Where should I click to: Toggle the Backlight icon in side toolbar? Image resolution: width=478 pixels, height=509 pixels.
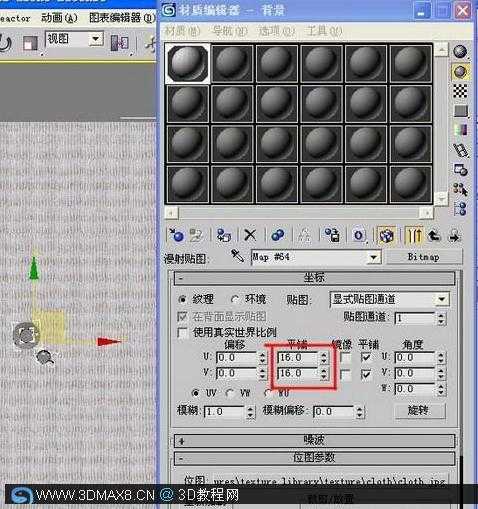pos(460,71)
